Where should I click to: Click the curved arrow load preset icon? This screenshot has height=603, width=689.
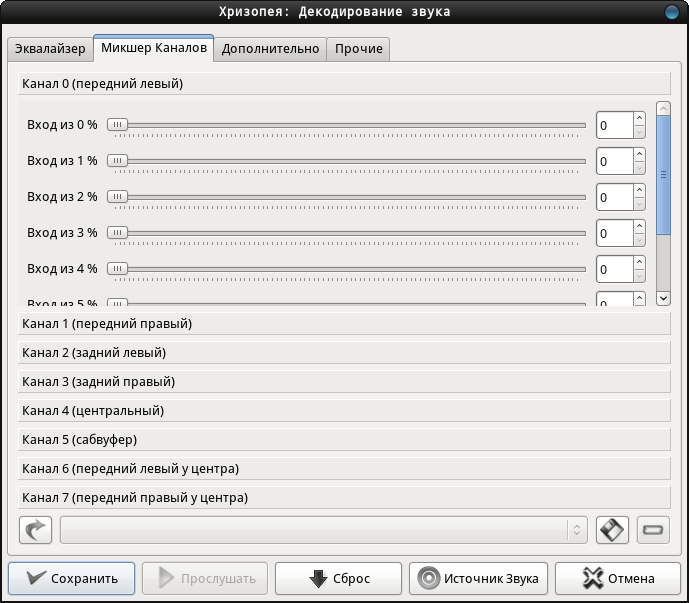(x=36, y=530)
